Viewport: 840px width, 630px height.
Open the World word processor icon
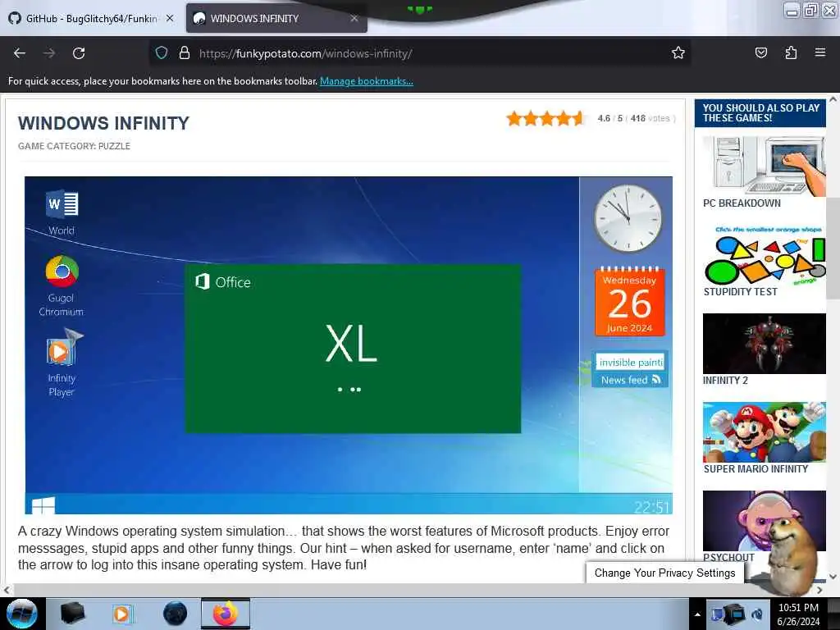[x=62, y=212]
